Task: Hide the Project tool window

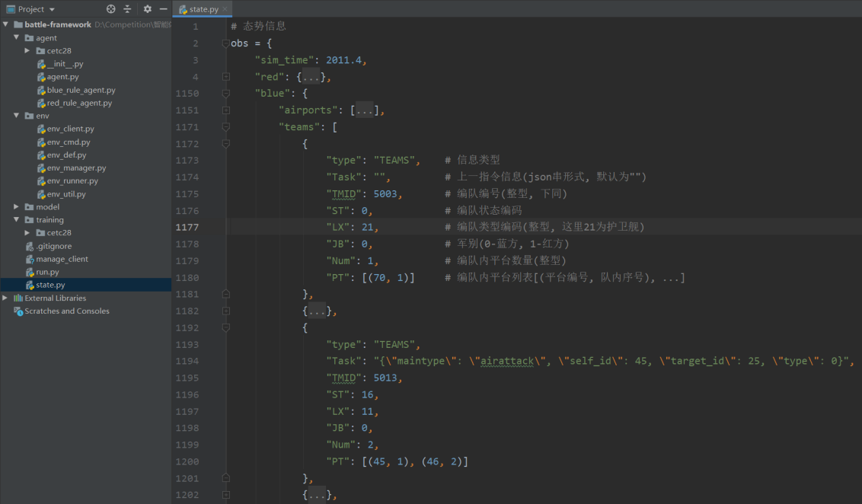Action: point(163,9)
